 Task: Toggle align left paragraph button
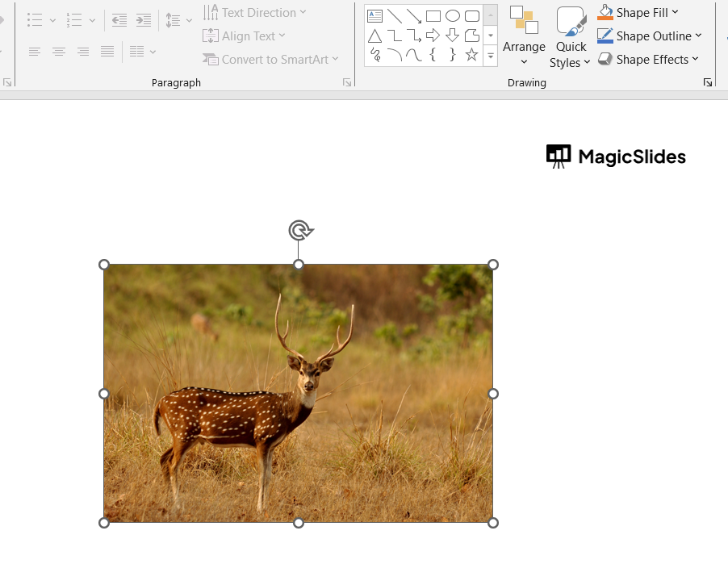[35, 52]
